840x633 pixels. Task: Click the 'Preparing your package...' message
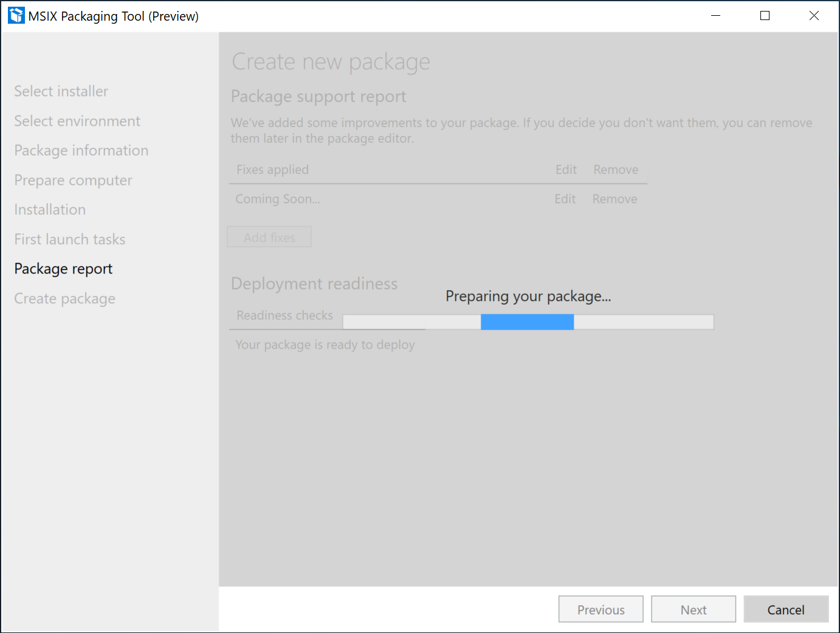coord(528,296)
